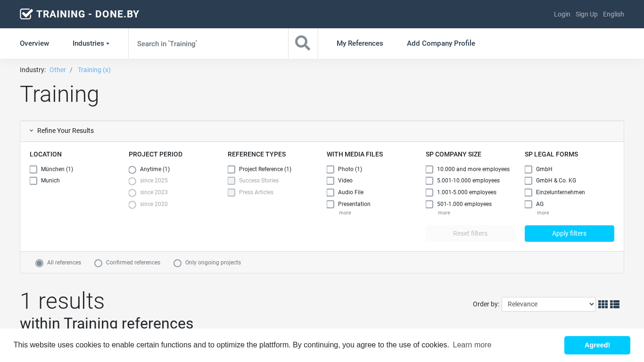644x362 pixels.
Task: Open the Overview menu item
Action: pos(34,43)
